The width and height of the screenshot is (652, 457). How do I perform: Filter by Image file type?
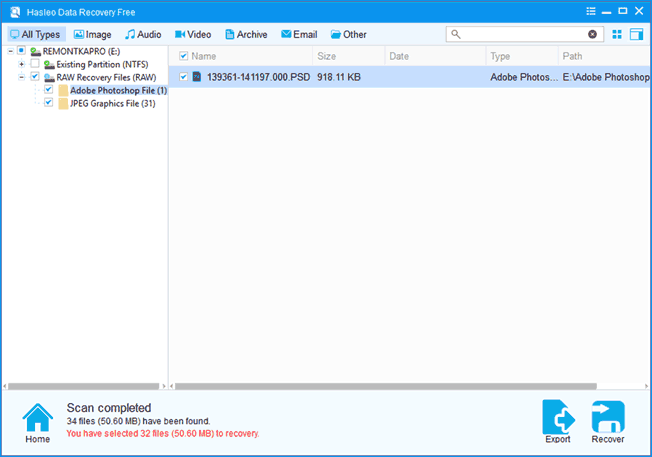92,35
